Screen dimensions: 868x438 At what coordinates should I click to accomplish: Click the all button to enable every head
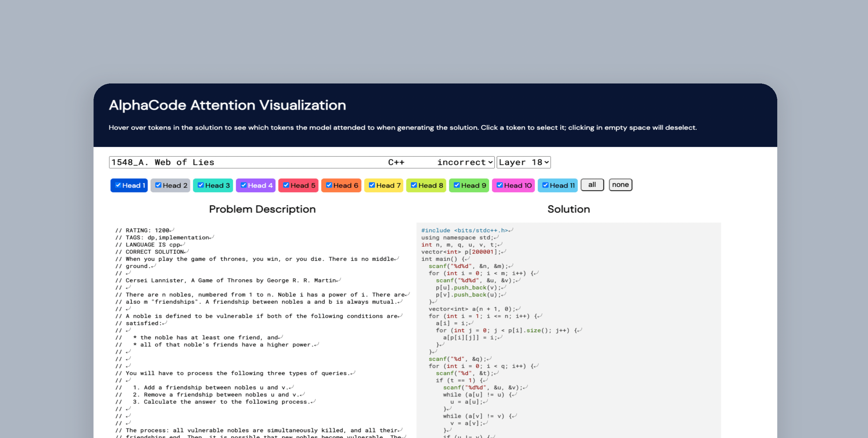[592, 185]
